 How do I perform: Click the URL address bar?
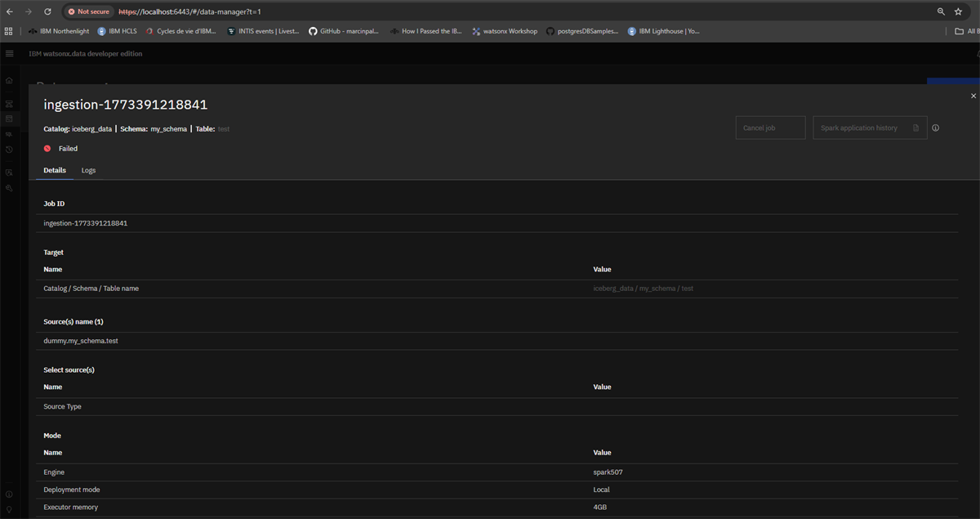tap(523, 11)
